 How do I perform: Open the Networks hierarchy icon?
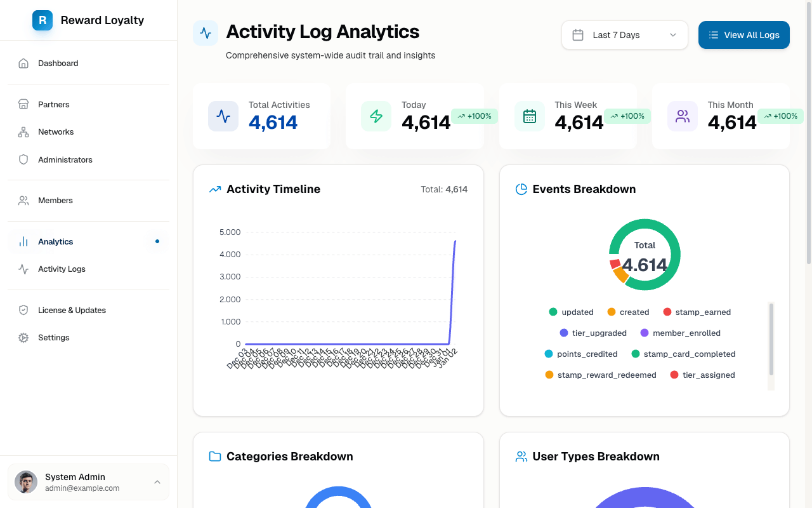23,132
